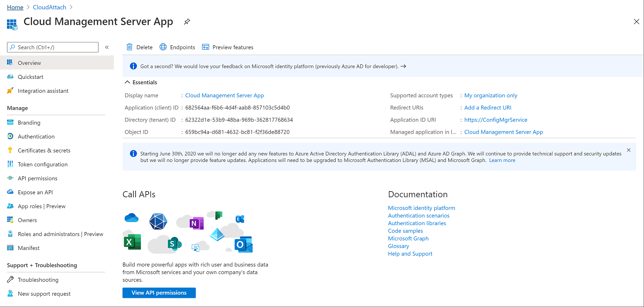The height and width of the screenshot is (307, 644).
Task: Open the Help and Support link
Action: 410,254
